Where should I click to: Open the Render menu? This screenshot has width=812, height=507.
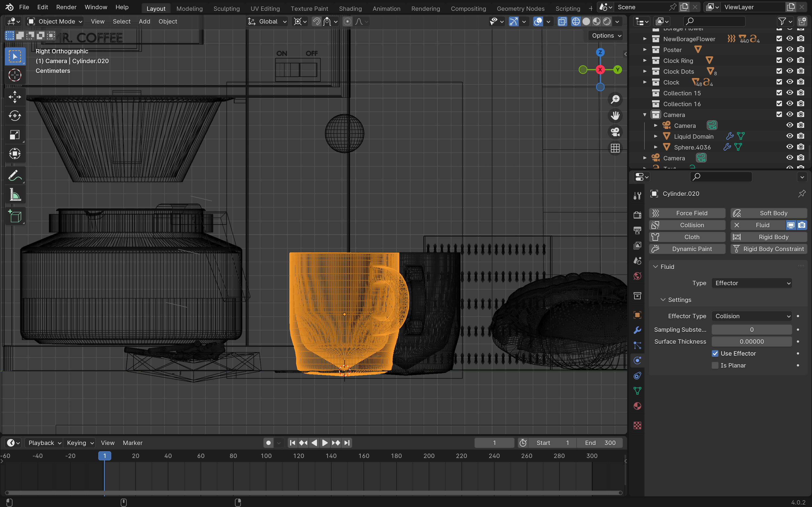pos(66,7)
